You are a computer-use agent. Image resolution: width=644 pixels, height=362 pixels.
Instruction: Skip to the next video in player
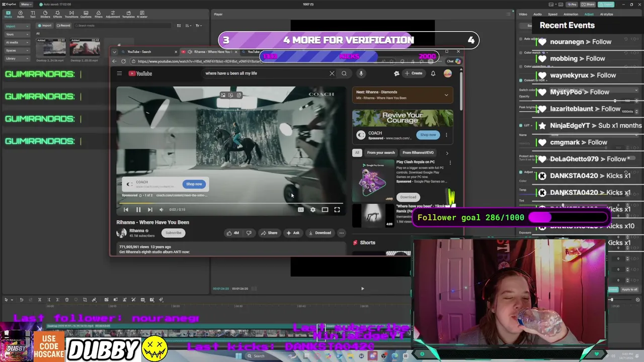coord(150,210)
